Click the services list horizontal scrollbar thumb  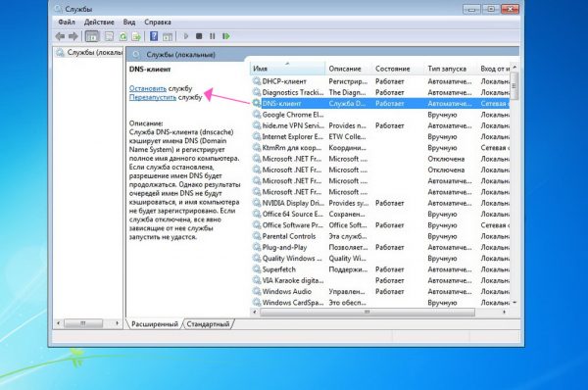click(x=367, y=312)
